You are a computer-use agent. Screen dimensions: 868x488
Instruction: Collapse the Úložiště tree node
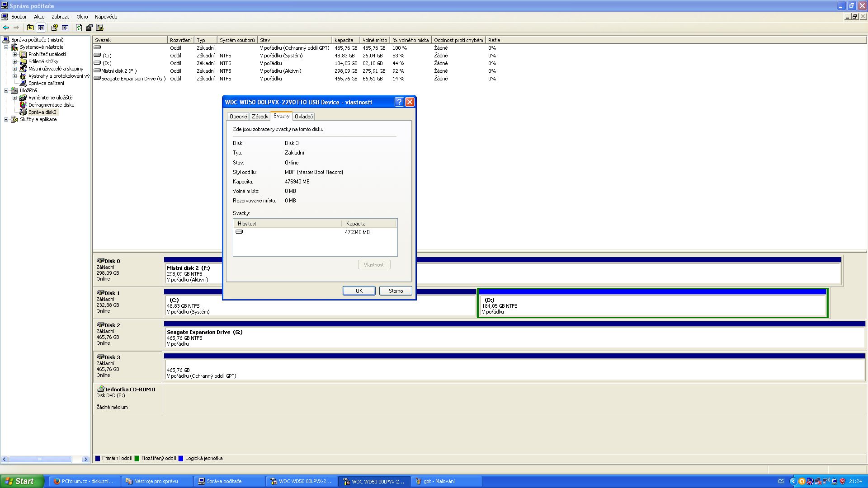(x=6, y=91)
